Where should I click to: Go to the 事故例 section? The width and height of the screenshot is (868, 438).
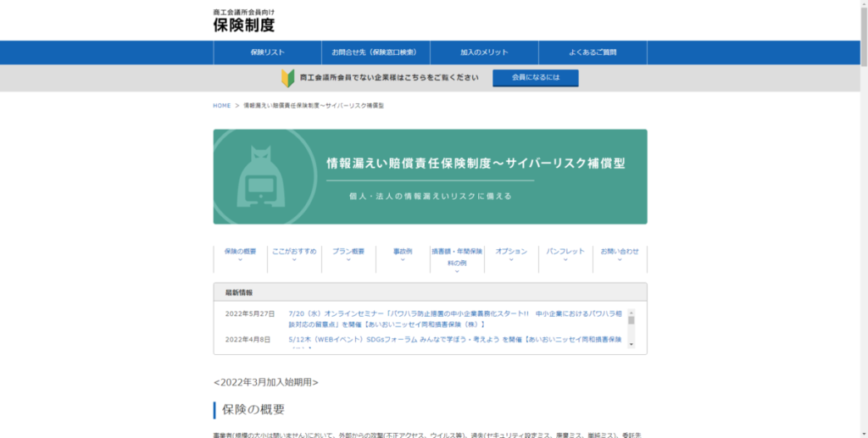click(x=403, y=251)
